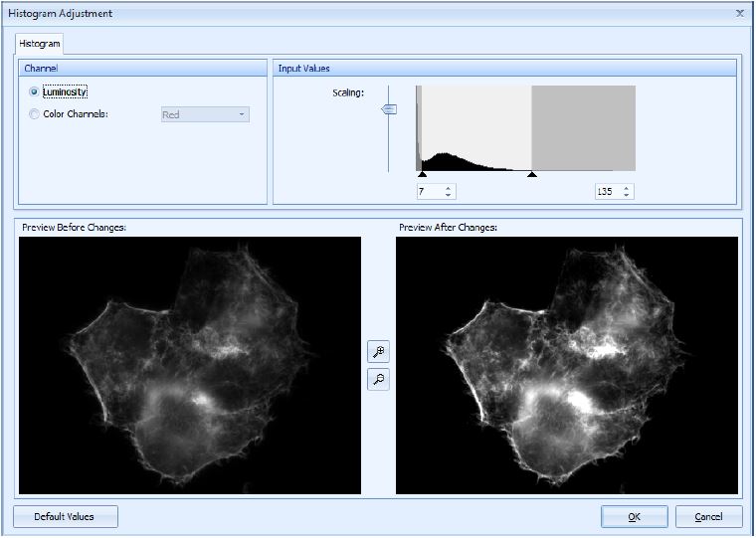Image resolution: width=756 pixels, height=538 pixels.
Task: Click the Scaling vertical slider handle
Action: (x=389, y=109)
